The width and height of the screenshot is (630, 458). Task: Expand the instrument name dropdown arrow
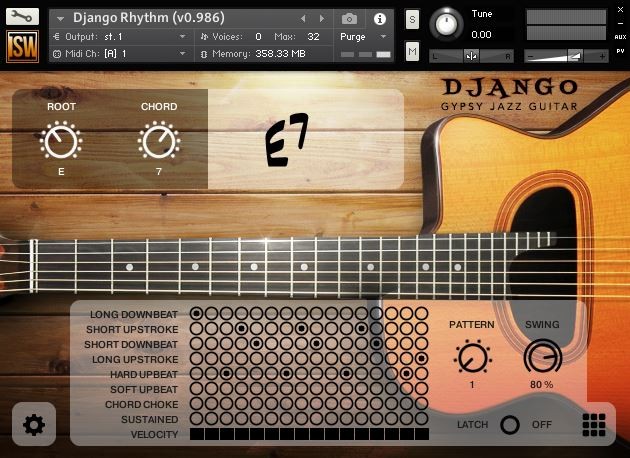61,18
